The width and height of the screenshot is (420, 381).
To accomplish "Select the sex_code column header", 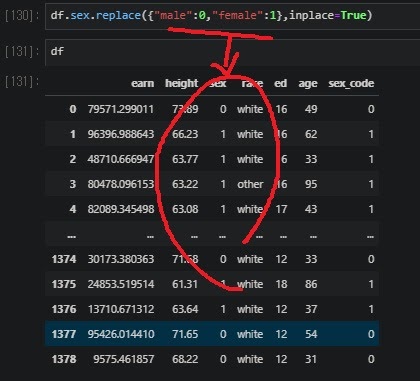I will click(351, 84).
